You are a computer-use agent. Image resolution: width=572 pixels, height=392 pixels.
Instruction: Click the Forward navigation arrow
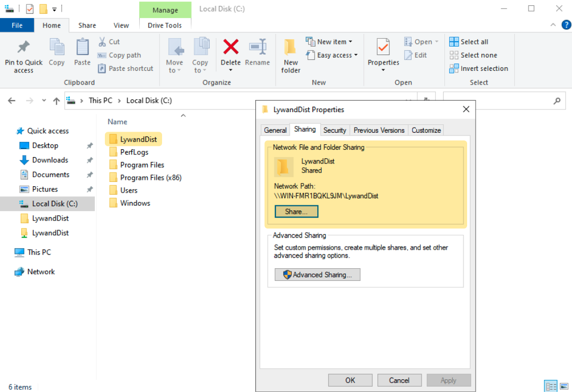pos(30,101)
